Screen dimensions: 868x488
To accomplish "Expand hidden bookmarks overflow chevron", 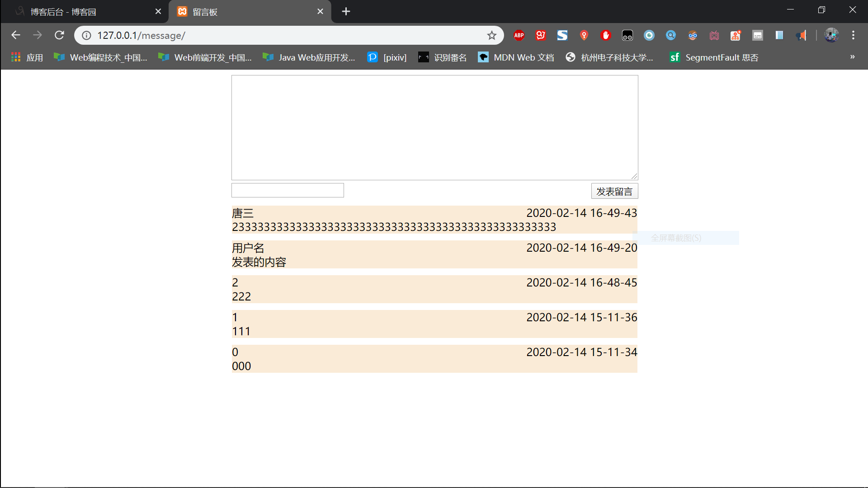I will [x=852, y=57].
